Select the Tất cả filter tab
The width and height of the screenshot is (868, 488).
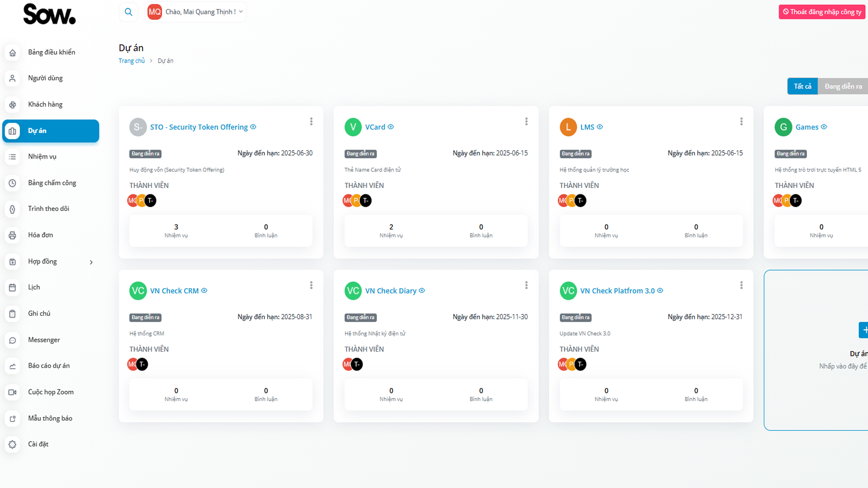click(x=802, y=86)
